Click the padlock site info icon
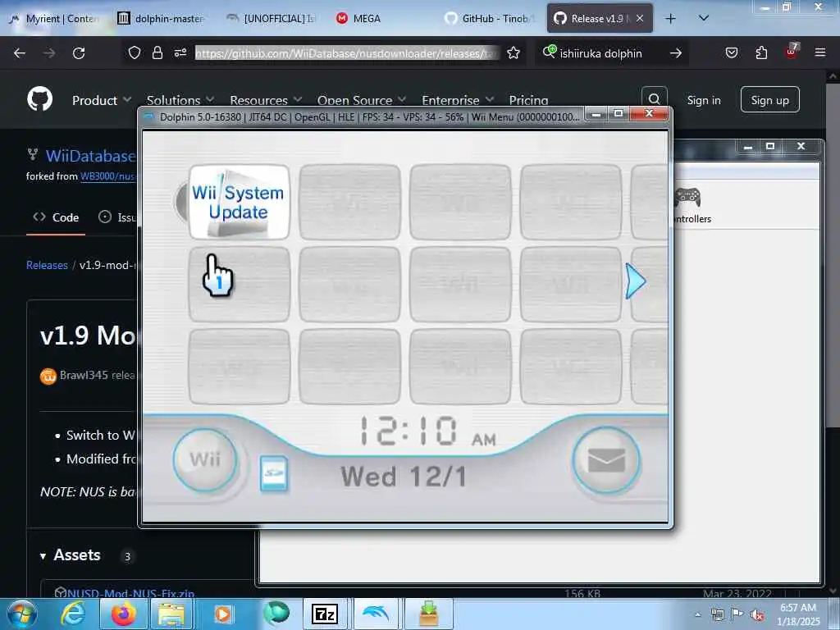840x630 pixels. [x=157, y=52]
